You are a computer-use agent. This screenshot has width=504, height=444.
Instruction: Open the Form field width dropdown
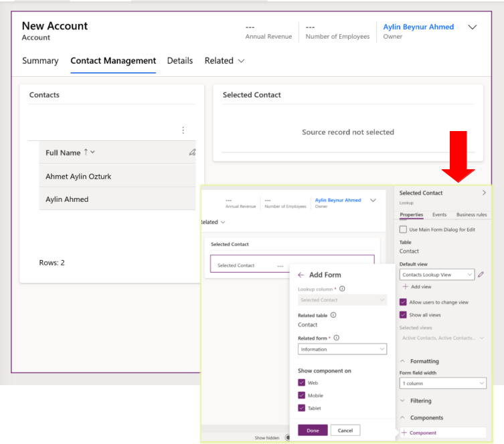tap(443, 383)
